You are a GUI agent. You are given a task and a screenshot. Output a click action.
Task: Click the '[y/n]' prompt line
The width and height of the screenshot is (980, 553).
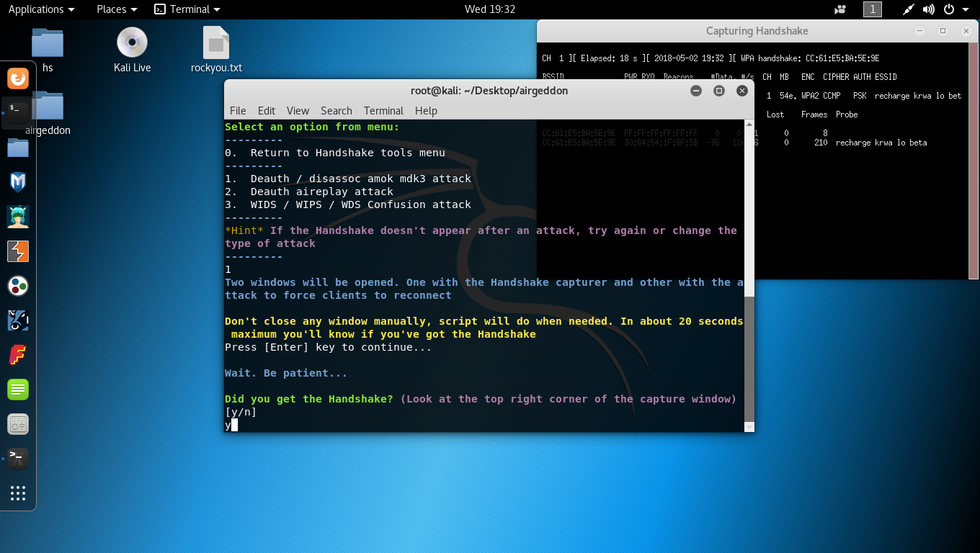pos(241,412)
